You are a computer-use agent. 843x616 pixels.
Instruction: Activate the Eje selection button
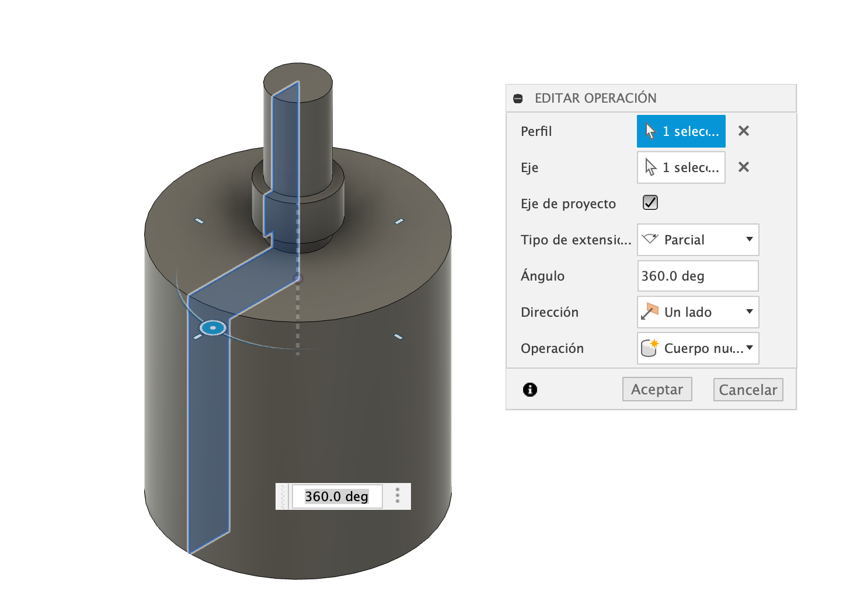[681, 167]
